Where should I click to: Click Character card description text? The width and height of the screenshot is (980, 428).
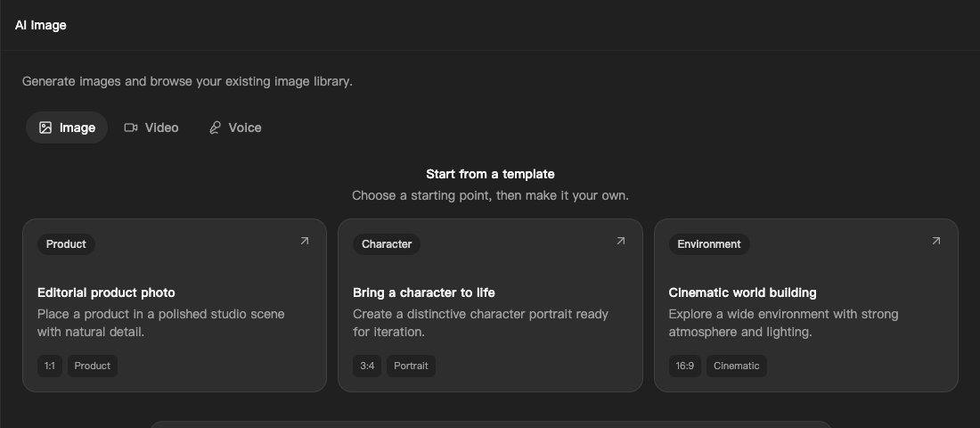point(480,323)
